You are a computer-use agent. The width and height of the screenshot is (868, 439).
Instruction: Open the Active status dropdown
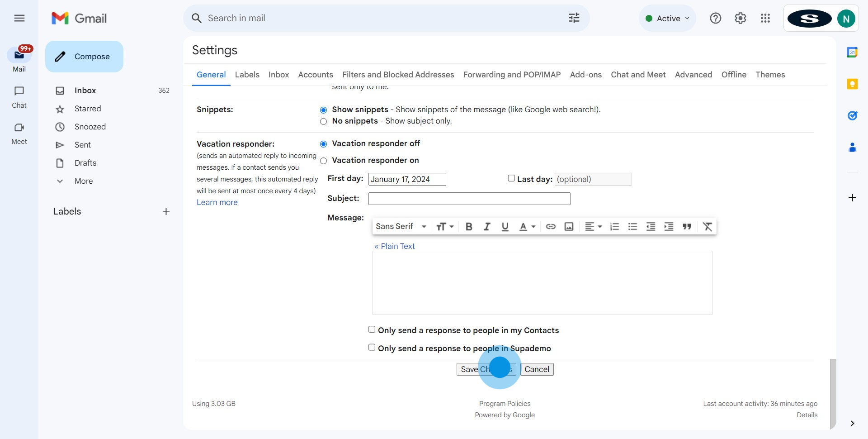click(x=668, y=19)
